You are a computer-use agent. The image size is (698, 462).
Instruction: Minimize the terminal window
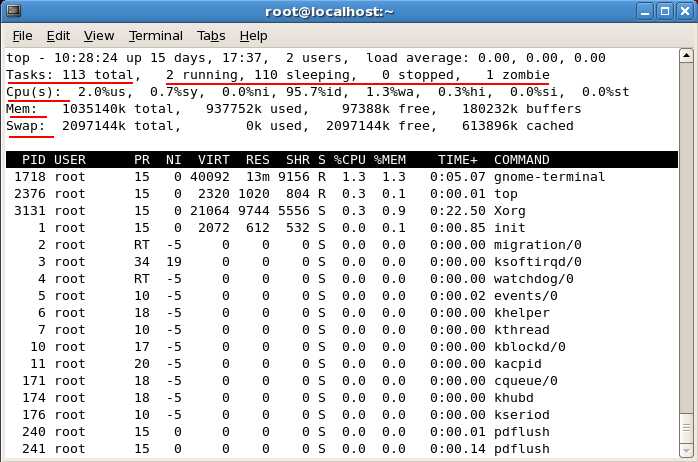[x=643, y=12]
